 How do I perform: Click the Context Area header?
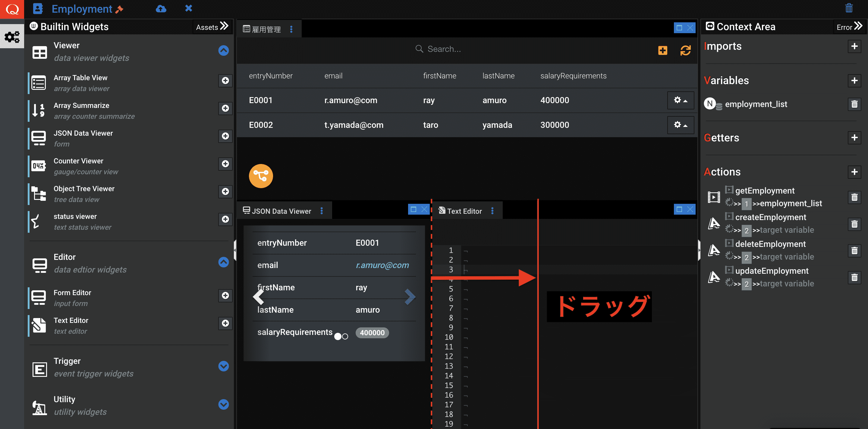tap(740, 27)
